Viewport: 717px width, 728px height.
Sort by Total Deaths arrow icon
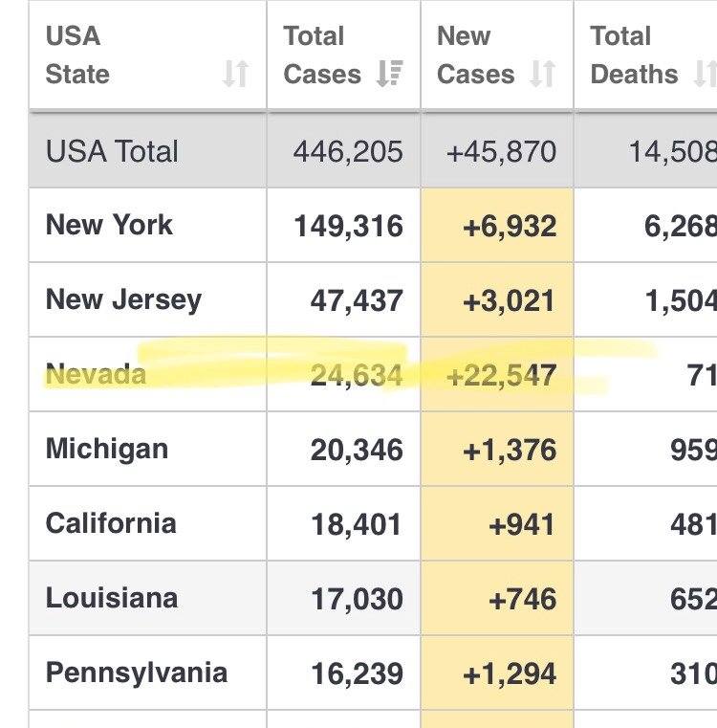click(x=705, y=74)
